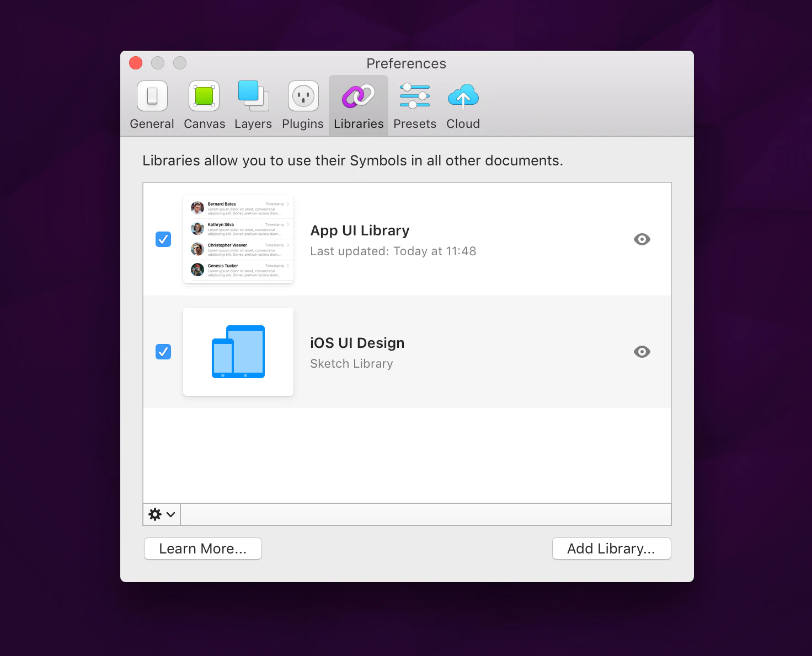Preview App UI Library with eye icon
Viewport: 812px width, 656px height.
pyautogui.click(x=642, y=239)
